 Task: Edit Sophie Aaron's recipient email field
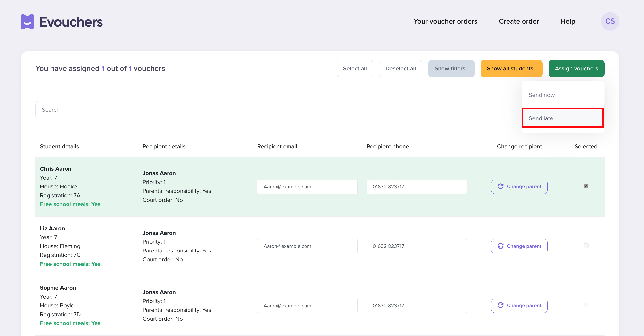307,305
